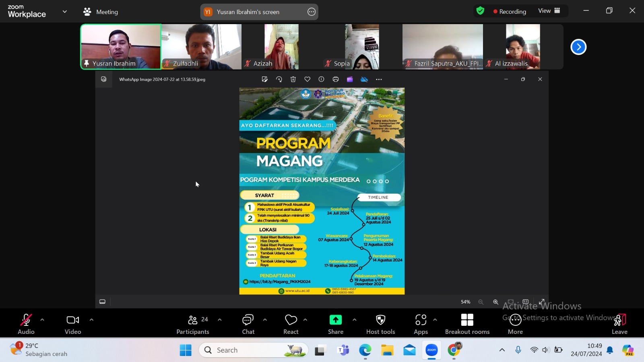
Task: Expand video options arrow
Action: [91, 320]
